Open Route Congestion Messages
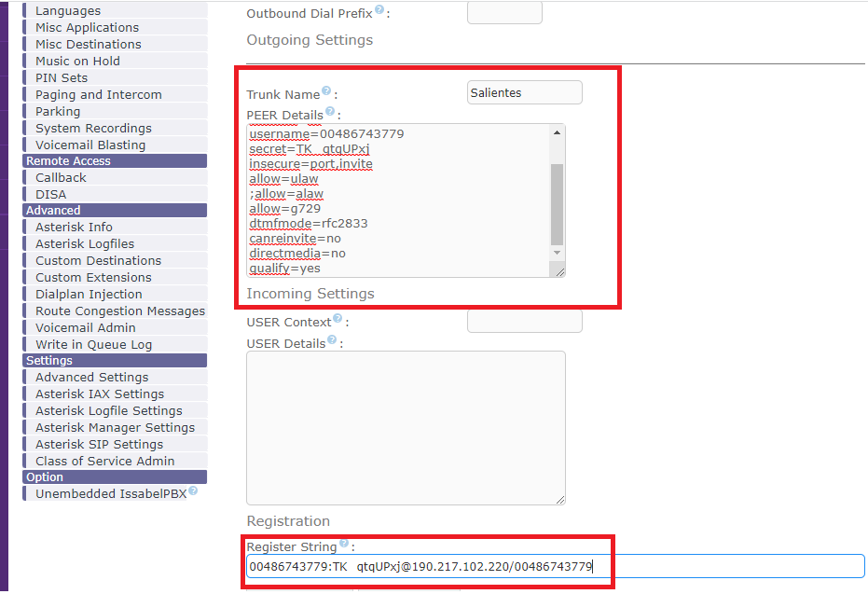The image size is (868, 594). pyautogui.click(x=116, y=311)
